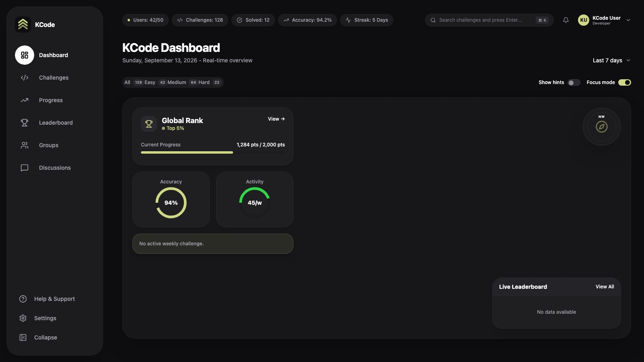
Task: Select the Hard 22 filter tab
Action: coord(210,82)
